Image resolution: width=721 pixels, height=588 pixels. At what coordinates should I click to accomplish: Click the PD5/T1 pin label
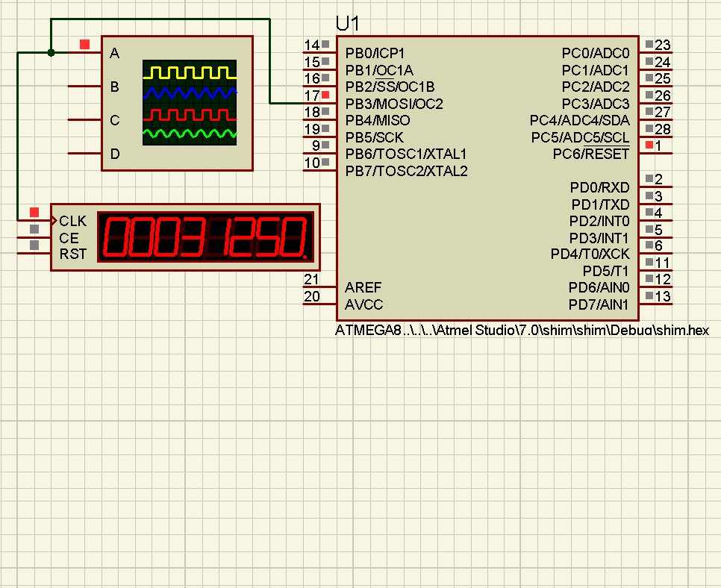[x=605, y=272]
